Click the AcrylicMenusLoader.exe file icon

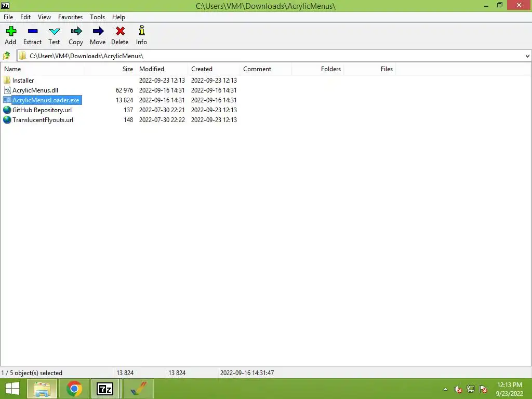[x=7, y=100]
